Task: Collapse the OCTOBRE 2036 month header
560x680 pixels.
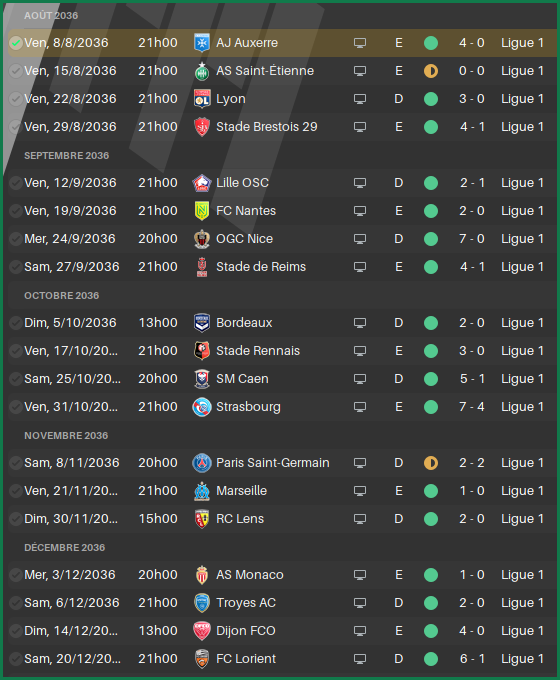Action: point(62,296)
